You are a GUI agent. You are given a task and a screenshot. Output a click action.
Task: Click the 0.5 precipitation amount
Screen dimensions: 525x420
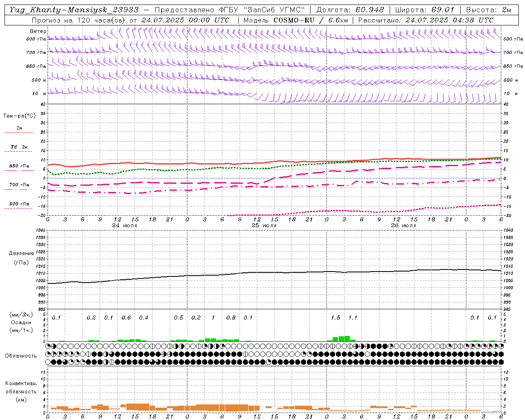click(x=178, y=318)
